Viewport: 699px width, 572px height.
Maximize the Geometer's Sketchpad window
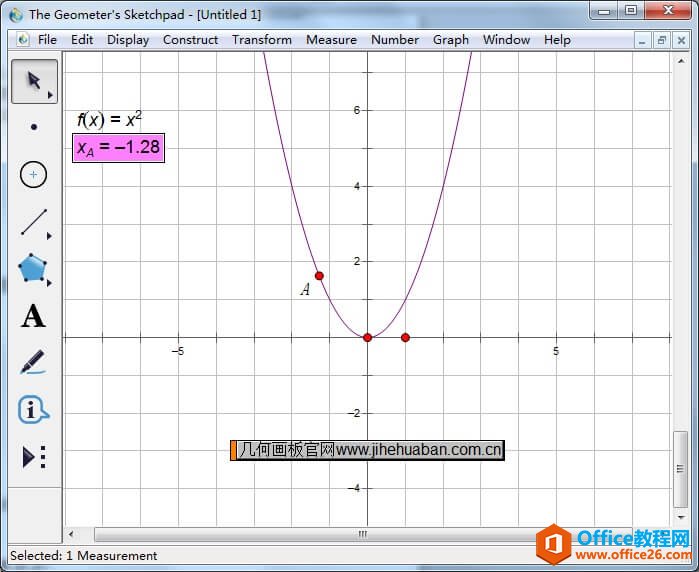point(631,11)
